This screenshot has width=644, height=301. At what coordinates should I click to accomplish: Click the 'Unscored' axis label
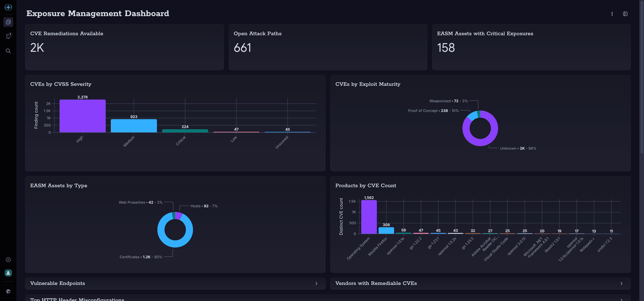tap(282, 142)
